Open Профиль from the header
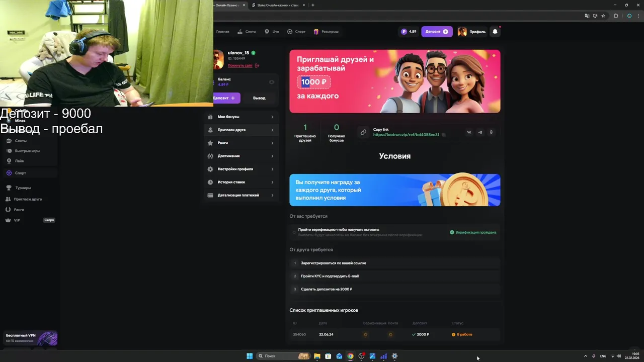This screenshot has width=644, height=362. coord(471,32)
